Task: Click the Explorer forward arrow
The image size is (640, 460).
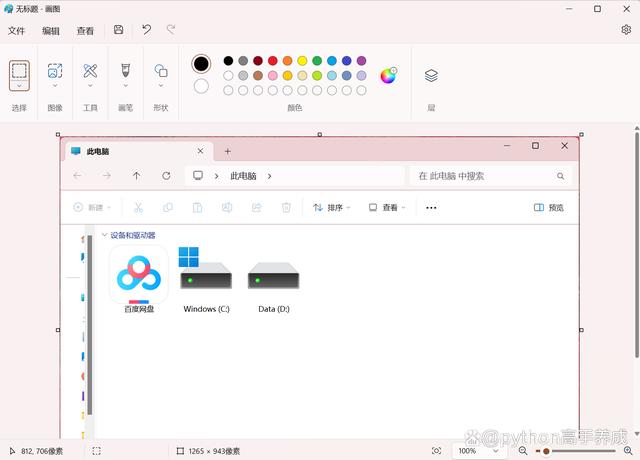Action: (107, 176)
